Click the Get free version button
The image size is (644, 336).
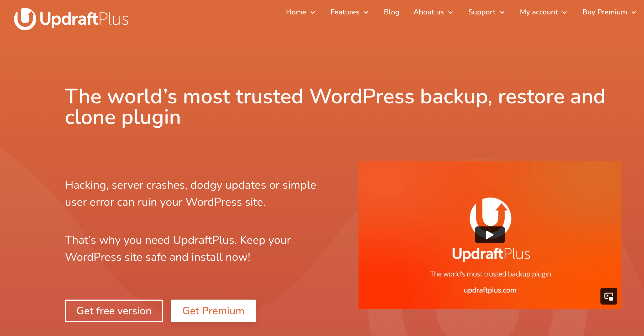coord(114,311)
